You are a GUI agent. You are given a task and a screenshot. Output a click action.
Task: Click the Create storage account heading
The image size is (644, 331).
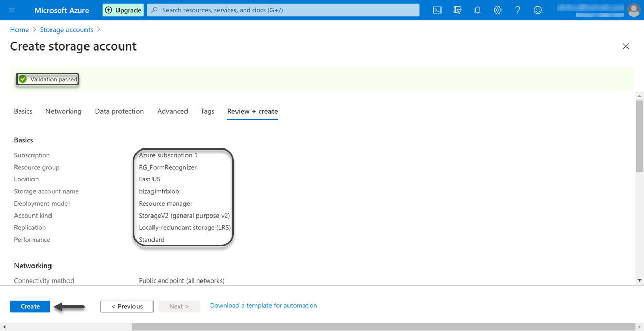[x=73, y=46]
